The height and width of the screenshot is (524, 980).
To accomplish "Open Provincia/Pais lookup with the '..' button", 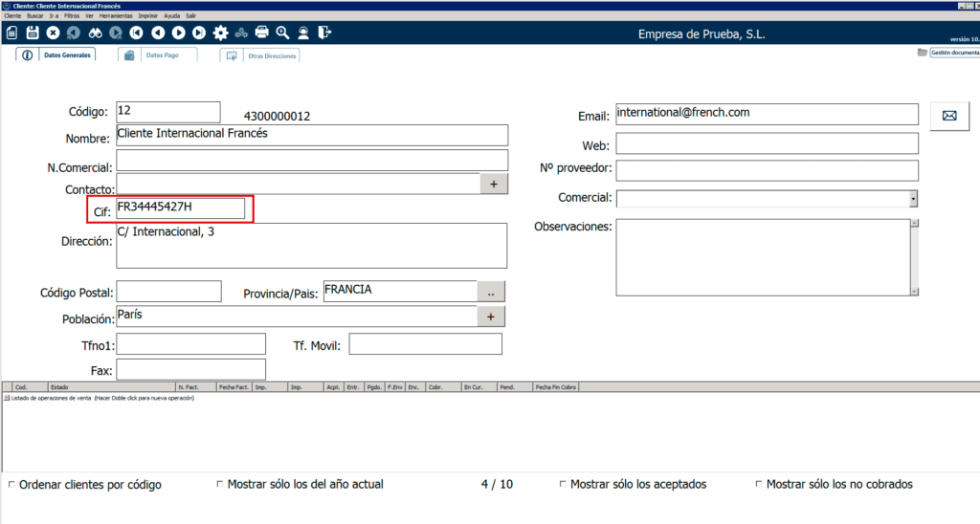I will point(491,291).
